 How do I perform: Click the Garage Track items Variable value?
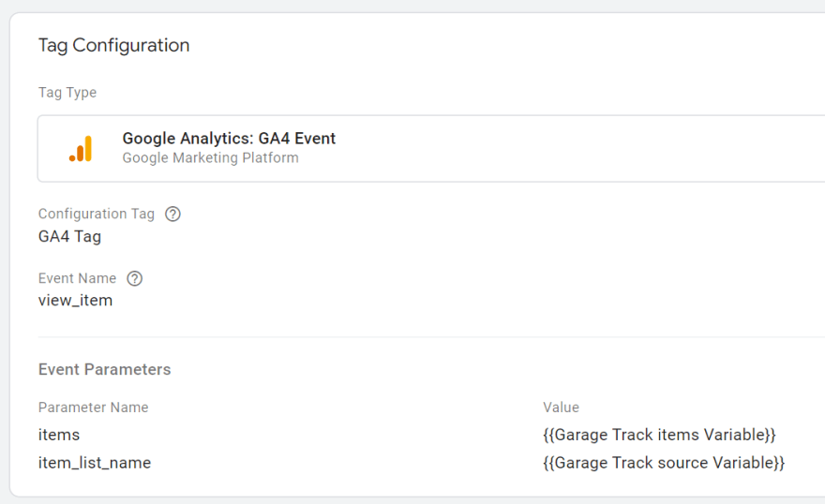point(659,435)
